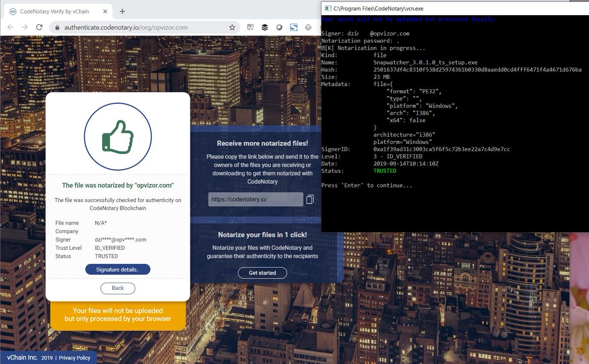This screenshot has height=364, width=589.
Task: Click the Get started button
Action: pos(263,273)
